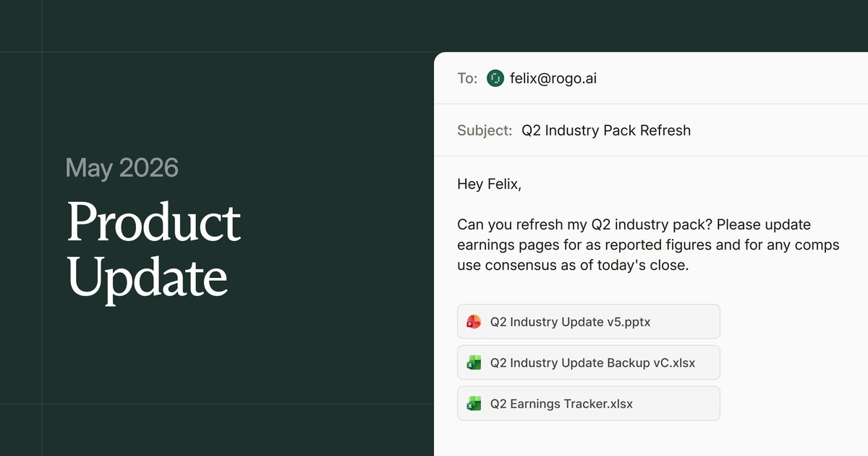Click the May 2026 date text
This screenshot has width=868, height=456.
click(x=122, y=168)
